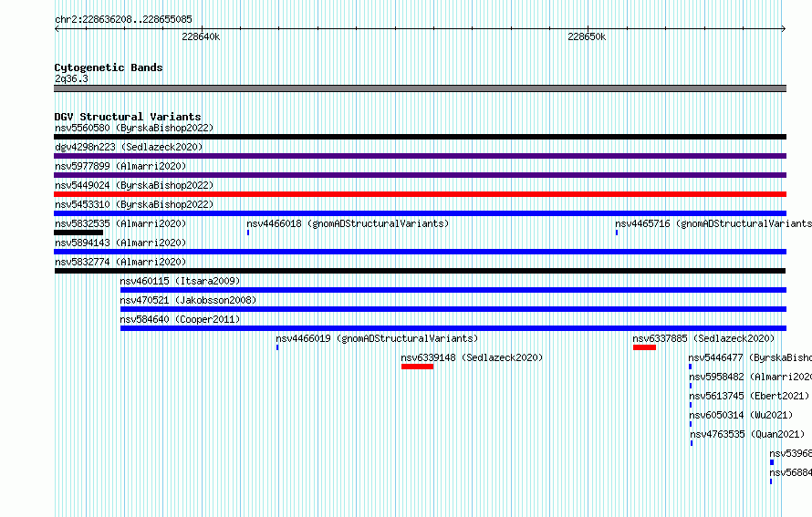The image size is (812, 517).
Task: Open the nsv4763535 (Quan2021) label
Action: pyautogui.click(x=748, y=434)
